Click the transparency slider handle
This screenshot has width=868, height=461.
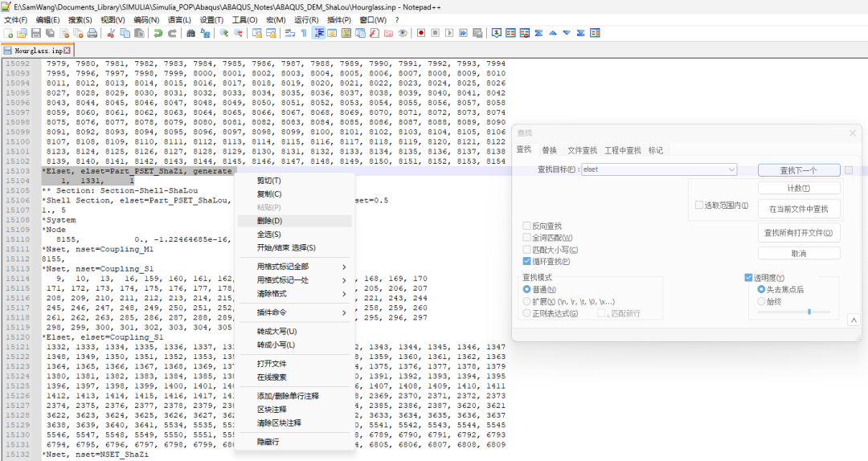(809, 312)
